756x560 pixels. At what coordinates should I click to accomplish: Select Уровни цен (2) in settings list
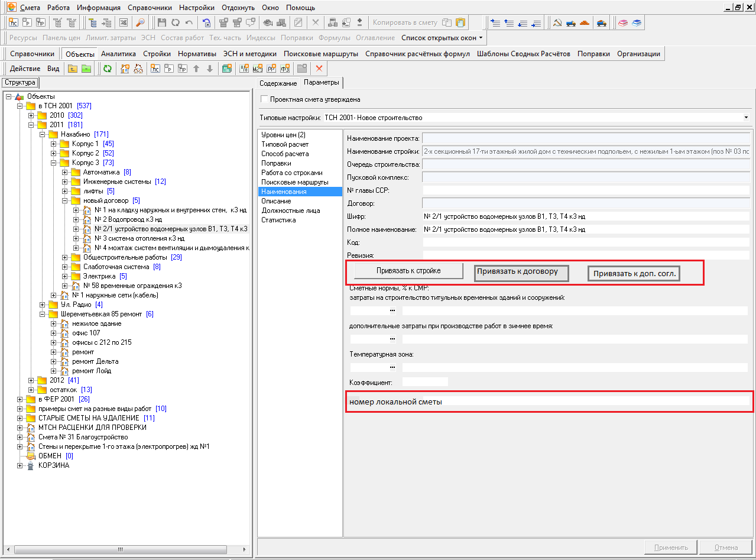283,135
